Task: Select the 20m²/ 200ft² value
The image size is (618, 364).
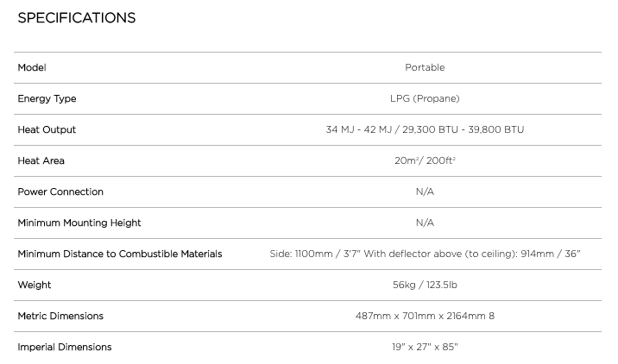Action: coord(425,160)
